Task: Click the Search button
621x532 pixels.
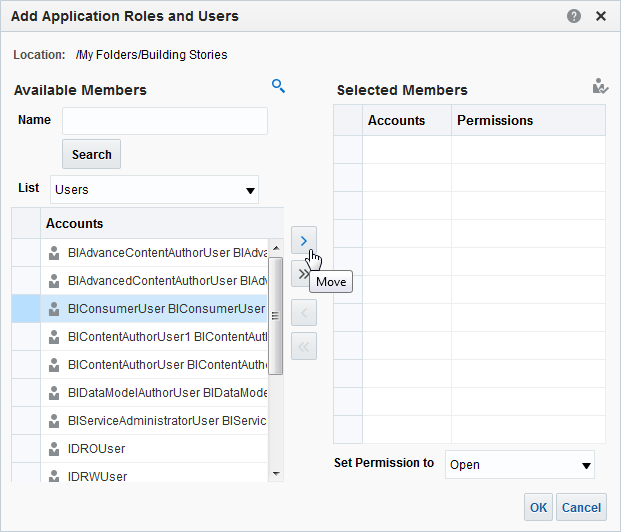Action: coord(91,154)
